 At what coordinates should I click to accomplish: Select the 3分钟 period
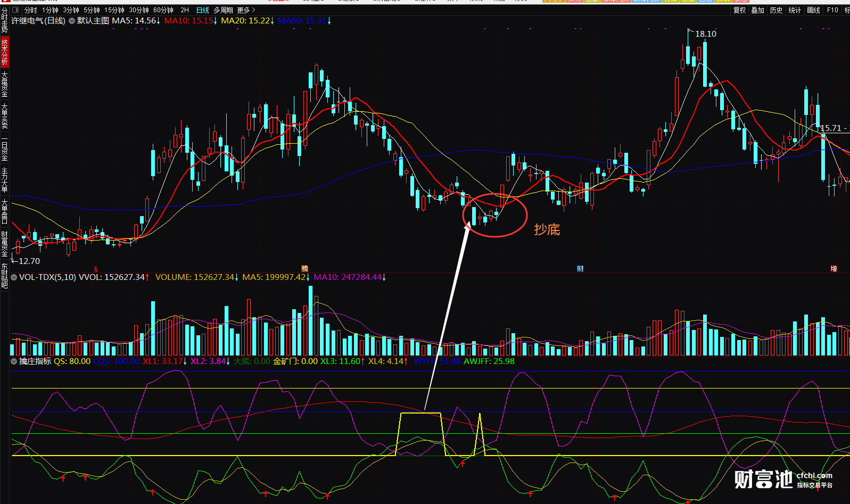pyautogui.click(x=71, y=10)
